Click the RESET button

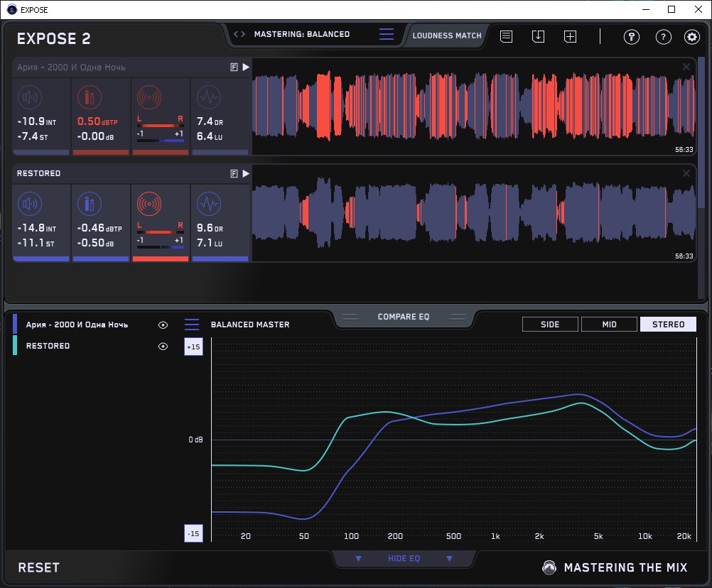click(39, 567)
